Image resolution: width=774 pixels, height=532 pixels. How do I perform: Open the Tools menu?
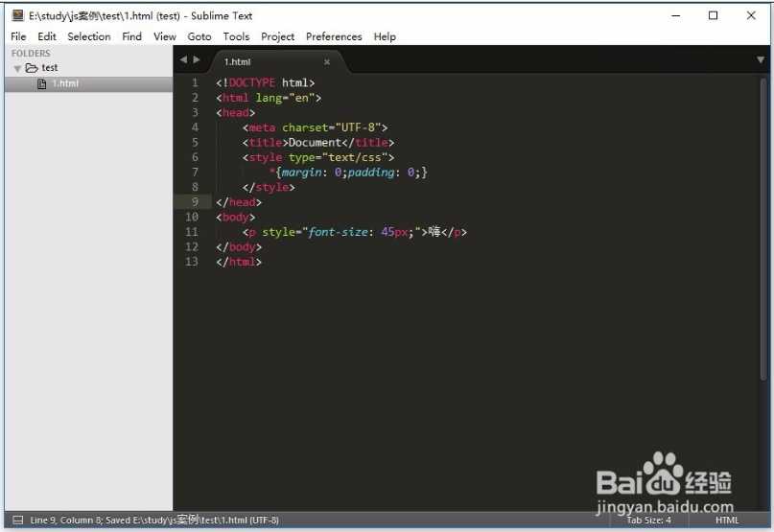pos(236,36)
